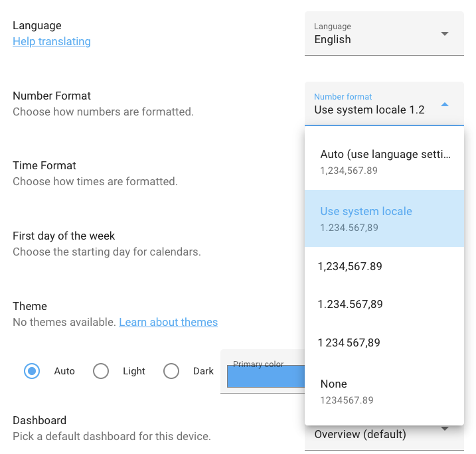
Task: Enable the Dark theme radio button
Action: coord(171,371)
